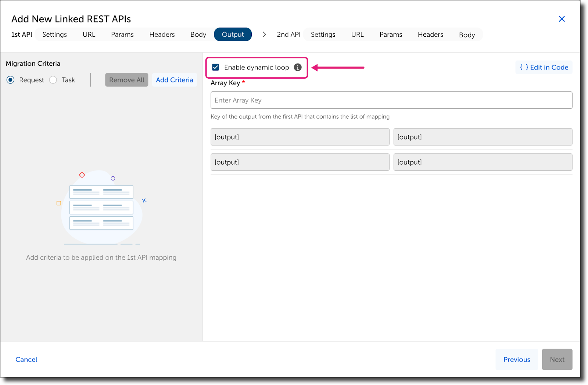Click the Enter Array Key input field
Viewport: 588px width, 385px height.
[391, 100]
